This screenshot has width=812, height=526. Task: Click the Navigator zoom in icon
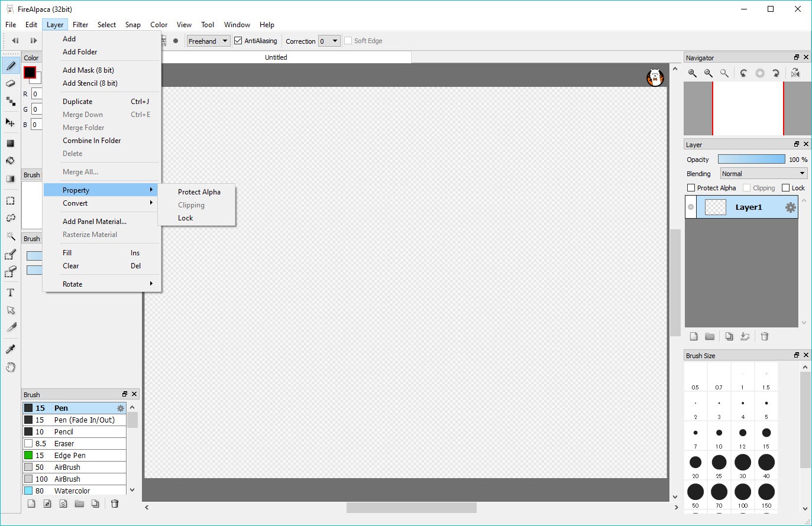click(692, 73)
